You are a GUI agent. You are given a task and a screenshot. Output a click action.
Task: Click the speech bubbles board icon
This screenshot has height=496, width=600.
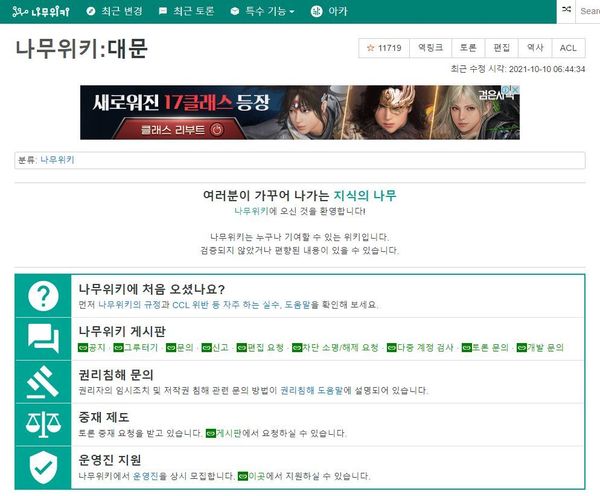coord(43,338)
